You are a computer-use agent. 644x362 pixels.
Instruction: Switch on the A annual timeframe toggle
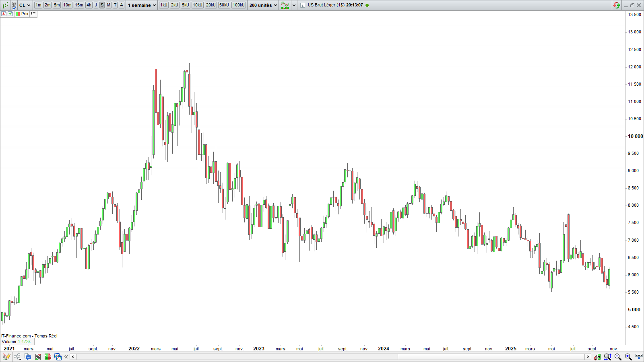pos(121,5)
